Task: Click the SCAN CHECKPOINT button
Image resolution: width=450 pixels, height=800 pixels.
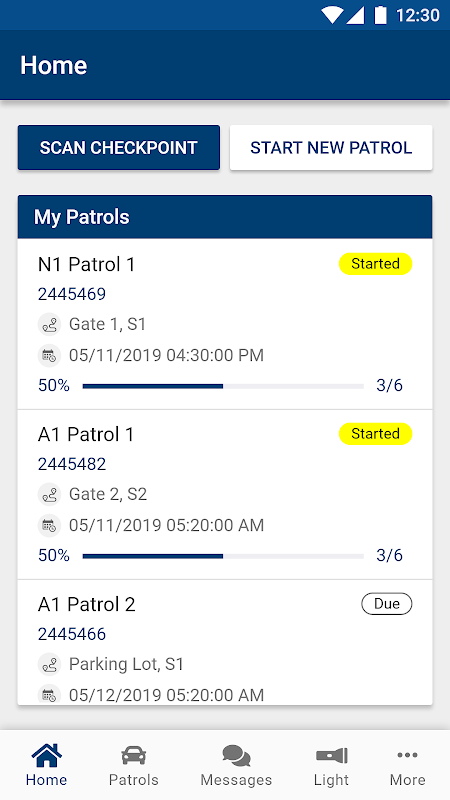Action: pos(119,147)
